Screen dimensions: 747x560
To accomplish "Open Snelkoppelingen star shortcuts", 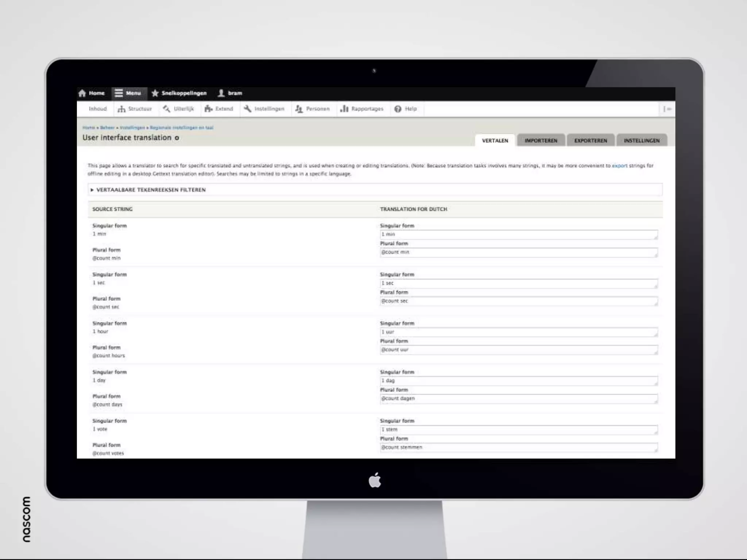I will [x=155, y=93].
